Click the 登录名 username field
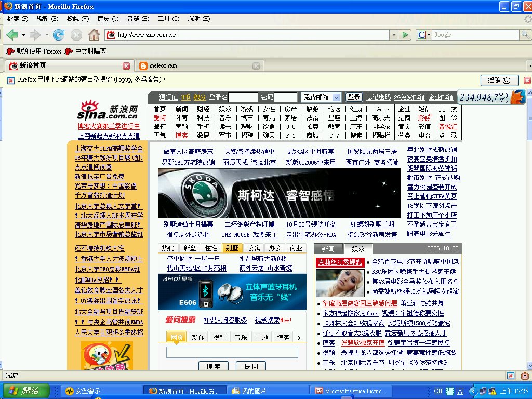 pos(243,97)
